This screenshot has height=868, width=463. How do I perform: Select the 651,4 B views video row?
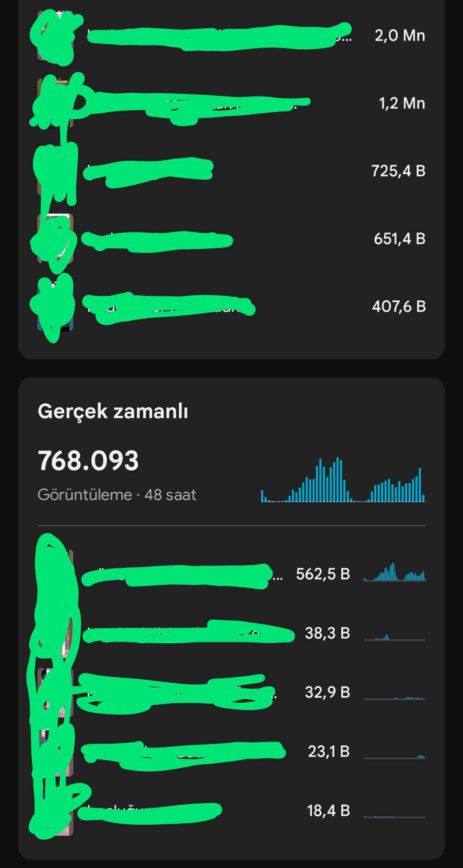click(231, 239)
